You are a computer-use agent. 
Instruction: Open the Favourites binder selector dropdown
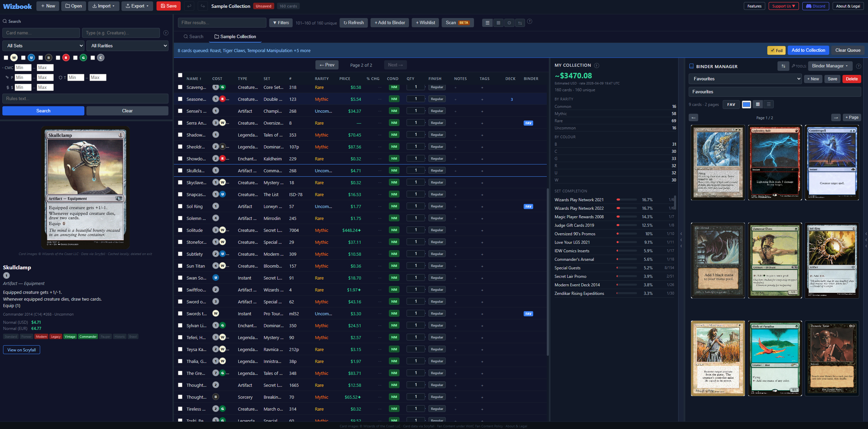(745, 79)
